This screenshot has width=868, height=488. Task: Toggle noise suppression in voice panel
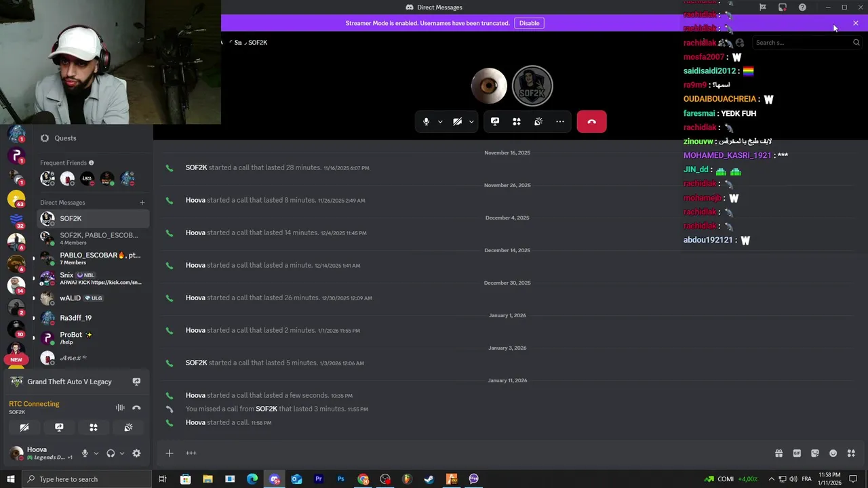[120, 407]
